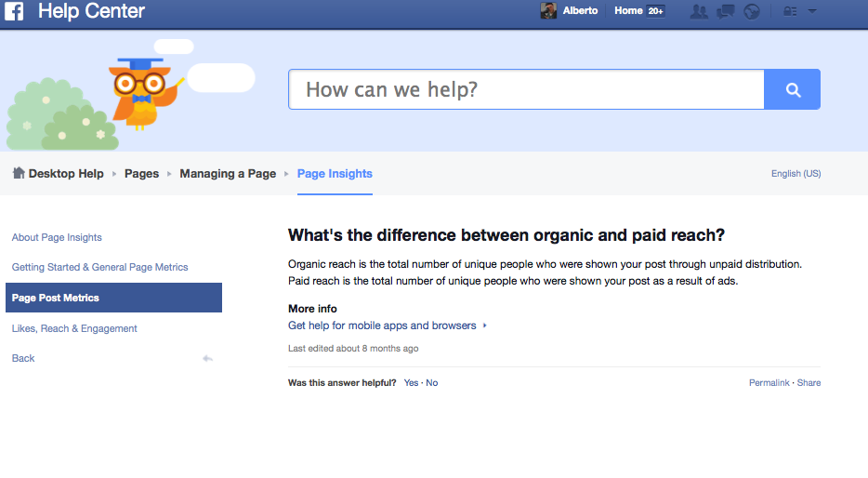Navigate to Desktop Help breadcrumb

click(66, 173)
